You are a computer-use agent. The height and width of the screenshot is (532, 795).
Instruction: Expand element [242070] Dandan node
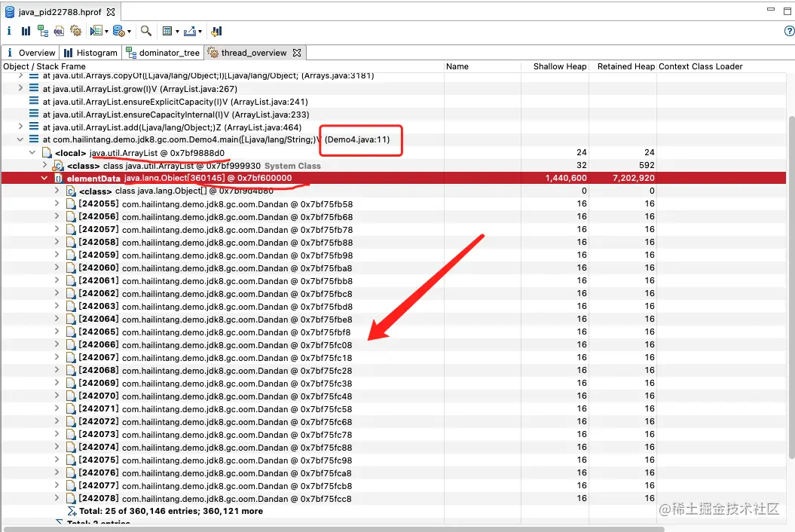(57, 396)
